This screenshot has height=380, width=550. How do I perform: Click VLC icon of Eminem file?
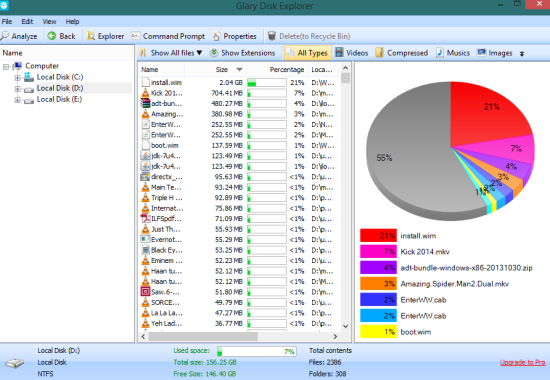(x=145, y=260)
